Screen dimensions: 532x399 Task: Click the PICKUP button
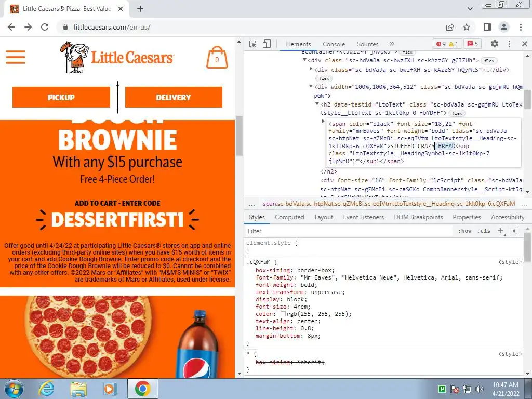click(61, 97)
